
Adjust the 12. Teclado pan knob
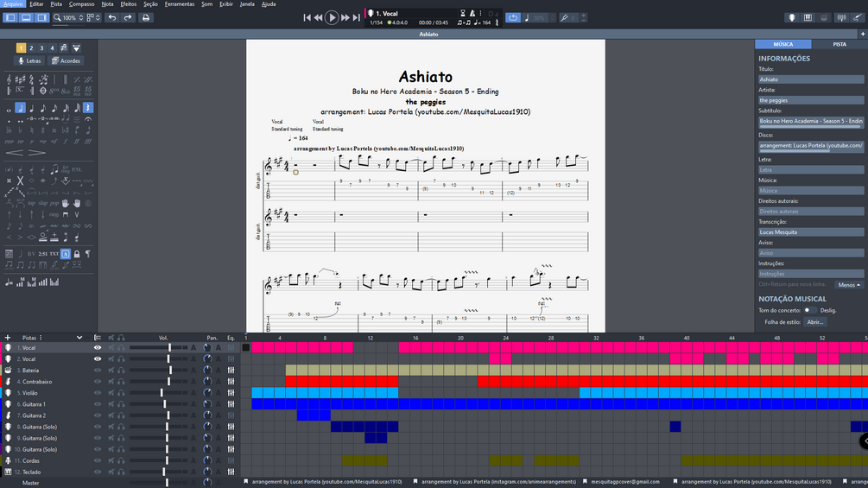pyautogui.click(x=207, y=472)
